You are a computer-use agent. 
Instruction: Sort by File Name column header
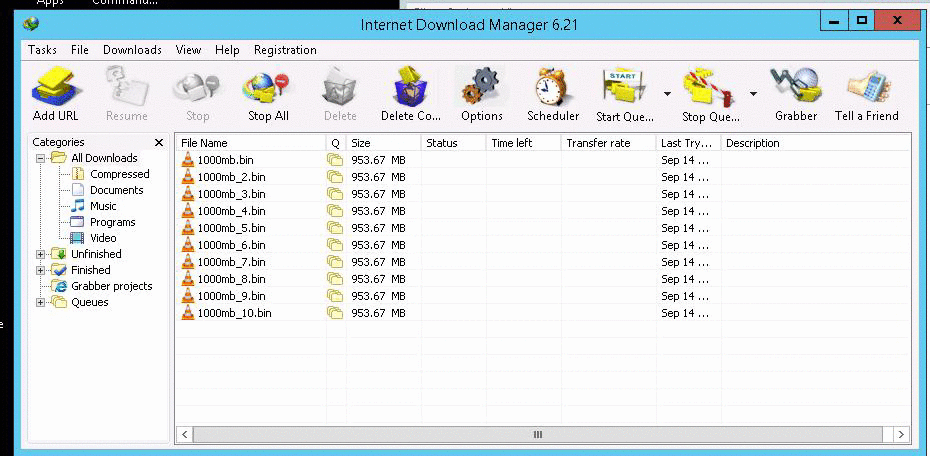[251, 143]
